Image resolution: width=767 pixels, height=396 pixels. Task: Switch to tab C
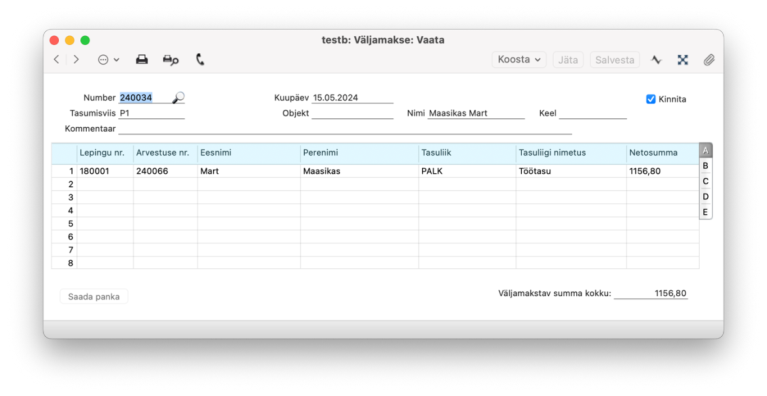coord(705,181)
